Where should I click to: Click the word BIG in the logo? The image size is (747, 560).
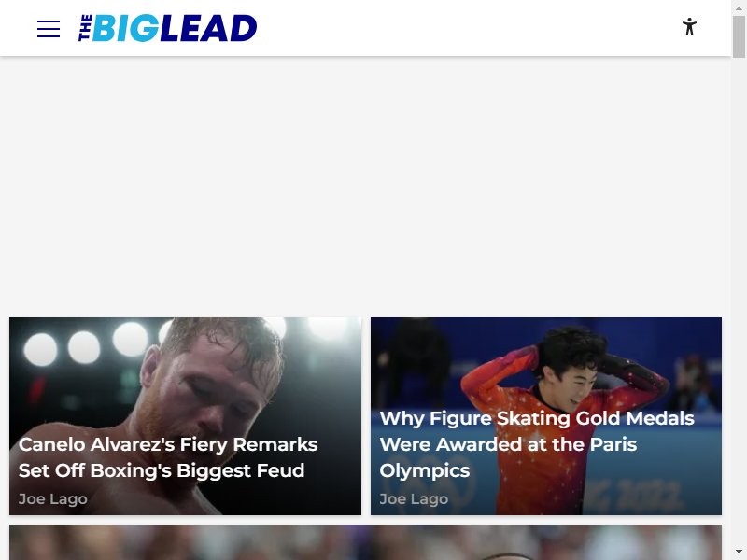coord(125,28)
